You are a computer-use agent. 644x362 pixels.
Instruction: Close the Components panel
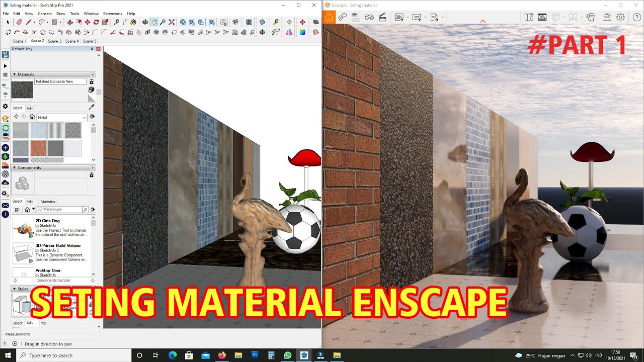[93, 167]
